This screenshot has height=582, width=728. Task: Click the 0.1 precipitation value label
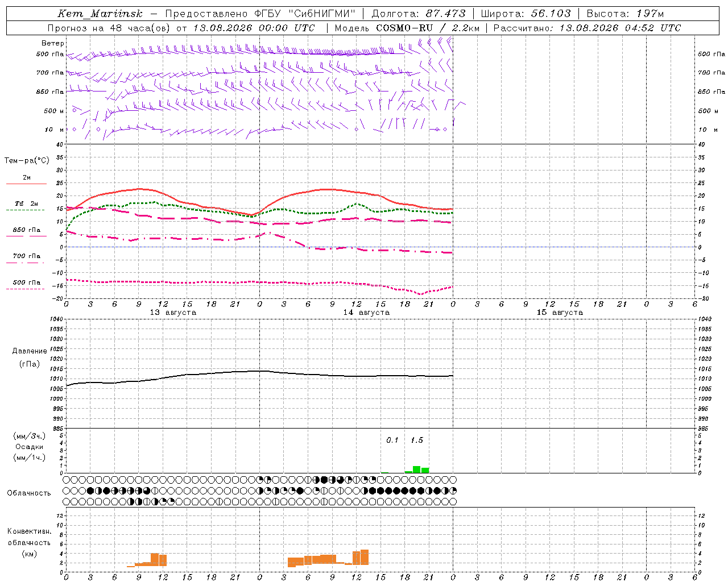coord(392,440)
